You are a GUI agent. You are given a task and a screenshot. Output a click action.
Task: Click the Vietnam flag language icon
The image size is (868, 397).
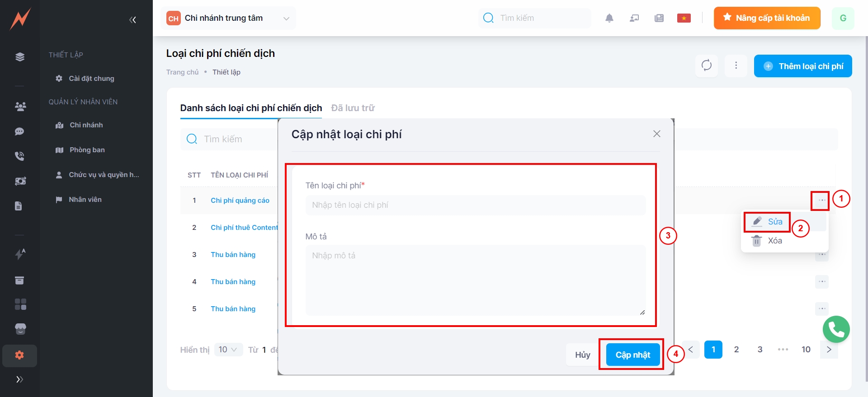point(684,18)
